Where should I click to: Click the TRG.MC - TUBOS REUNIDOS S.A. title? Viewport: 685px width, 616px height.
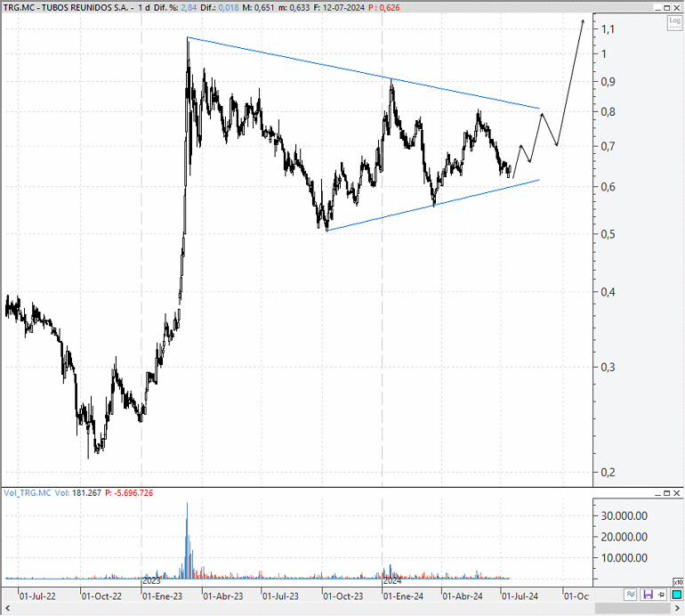(66, 7)
